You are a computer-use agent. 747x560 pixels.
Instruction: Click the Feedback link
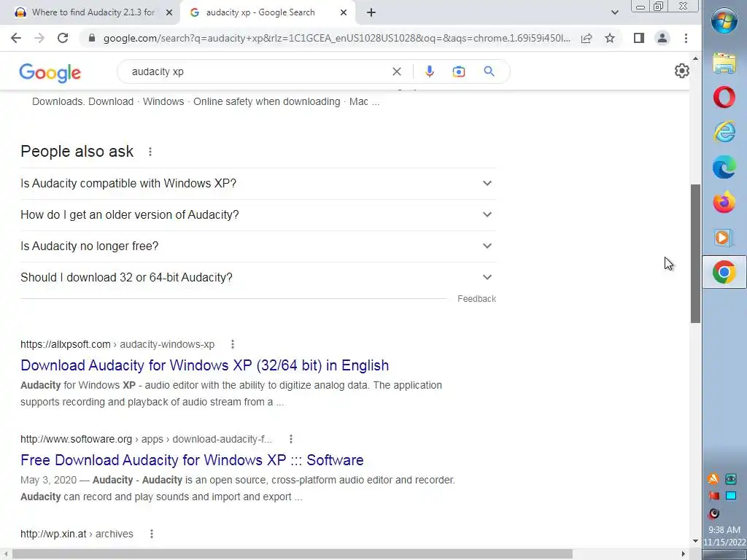tap(477, 298)
